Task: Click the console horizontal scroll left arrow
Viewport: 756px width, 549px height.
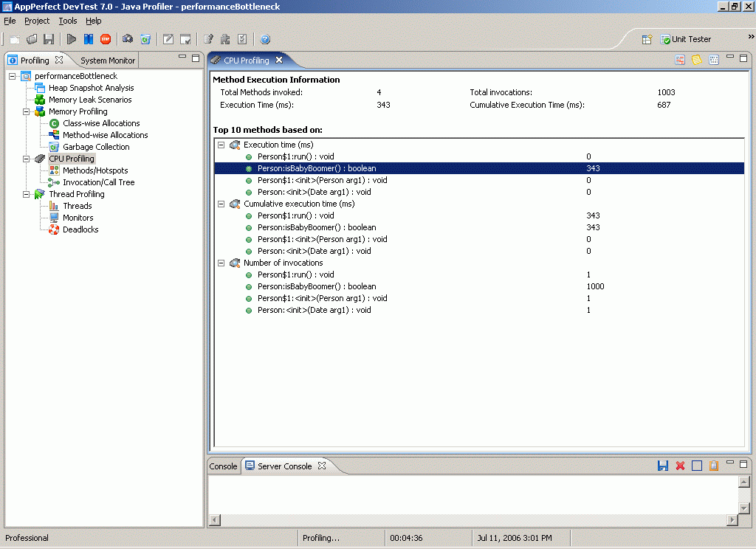Action: (215, 519)
